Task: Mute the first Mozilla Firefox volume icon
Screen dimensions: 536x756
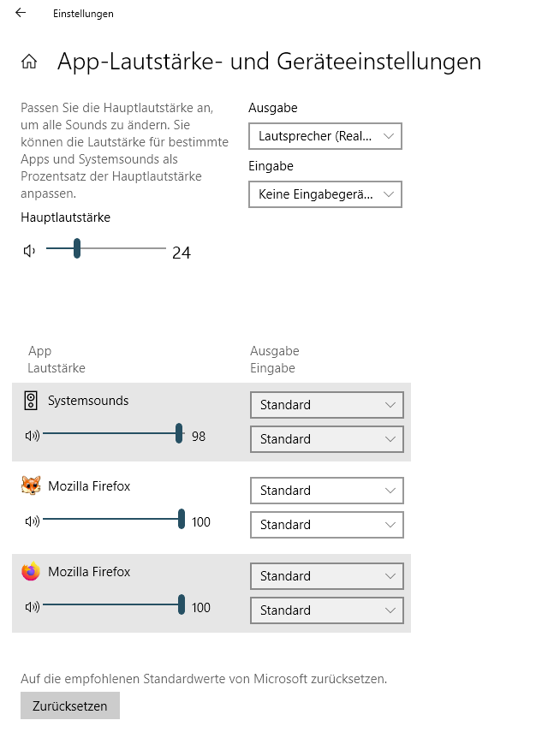Action: pos(33,521)
